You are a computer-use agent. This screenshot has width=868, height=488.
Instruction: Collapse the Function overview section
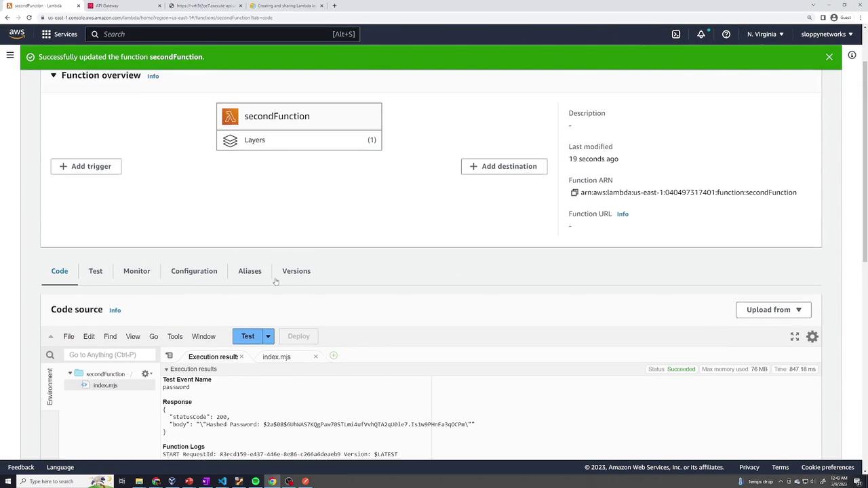pos(53,75)
